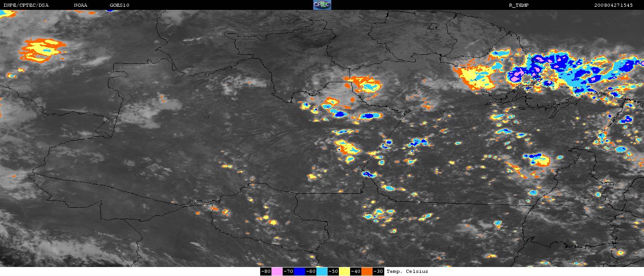Click the -50 legend value
Viewport: 644px width, 276px height.
[x=333, y=272]
